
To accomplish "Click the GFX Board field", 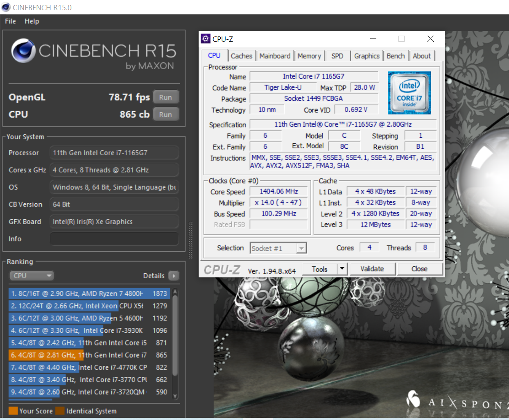I will click(114, 221).
